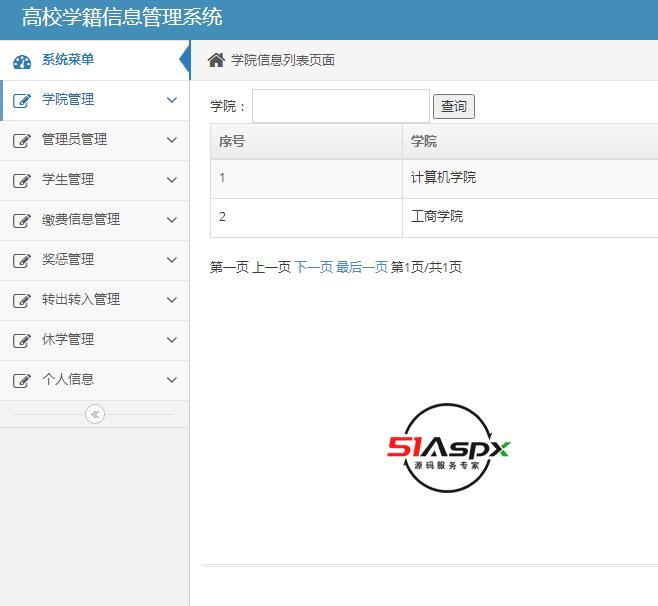Viewport: 658px width, 606px height.
Task: Click the dashboard icon beside 系统菜单
Action: click(22, 62)
